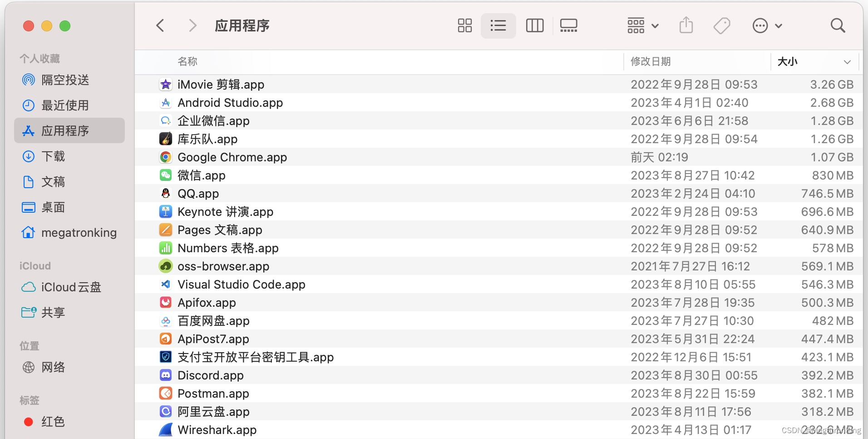Screen dimensions: 868x439
Task: Open 隔空投送 in the sidebar
Action: pos(69,80)
